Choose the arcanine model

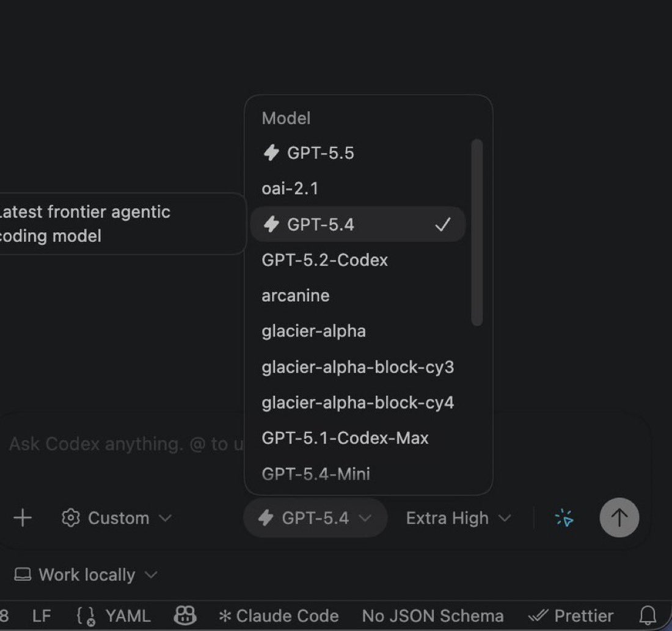357,296
